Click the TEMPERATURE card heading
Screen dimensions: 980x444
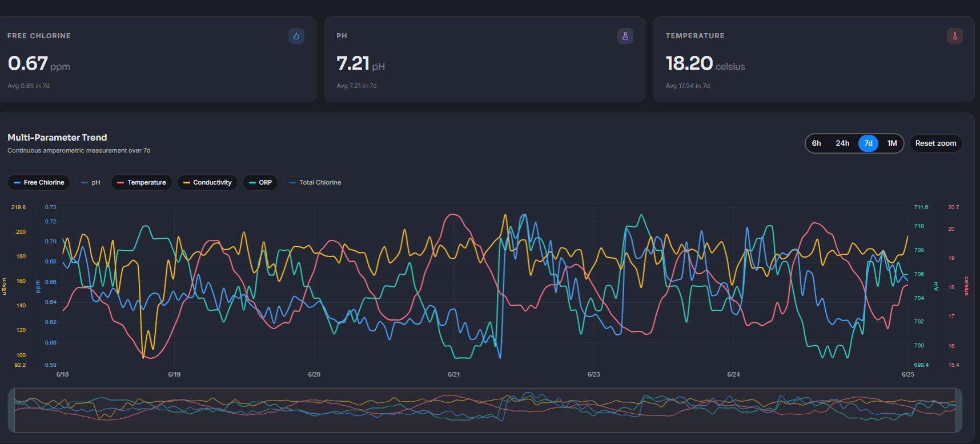(695, 36)
